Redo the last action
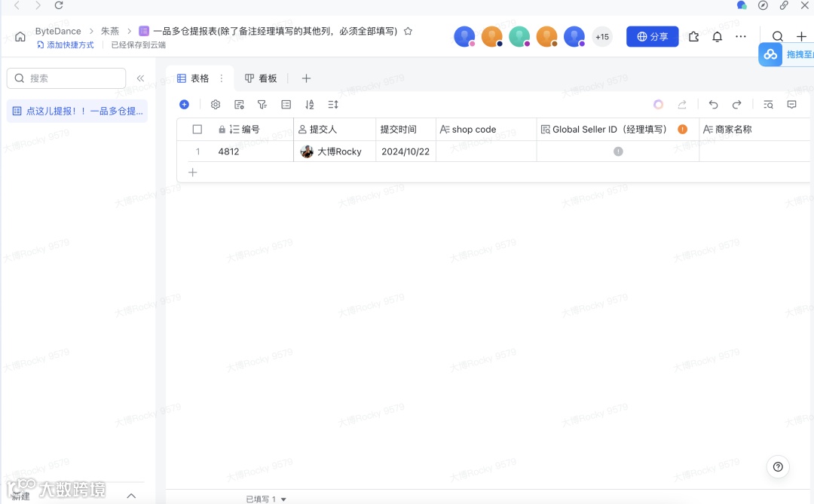This screenshot has height=504, width=814. click(x=736, y=104)
